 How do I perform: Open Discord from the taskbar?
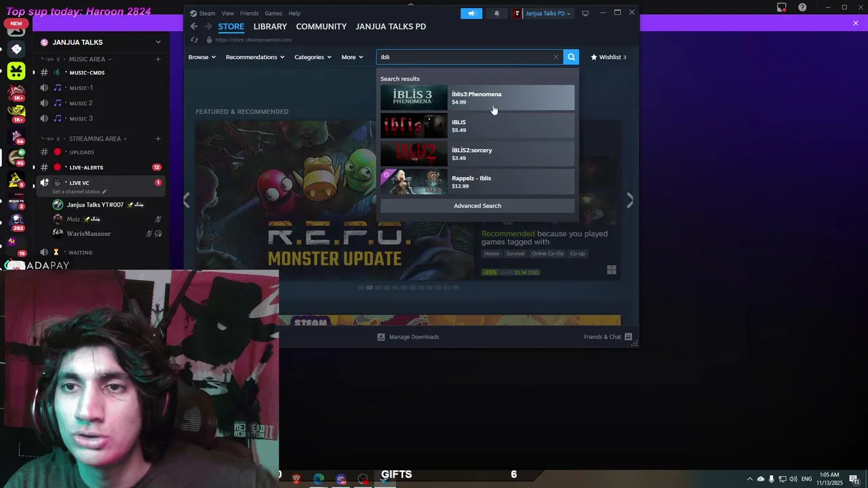point(341,479)
